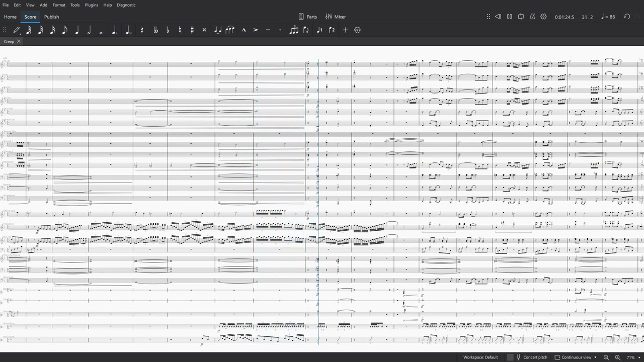644x362 pixels.
Task: Open the 71% zoom level dropdown
Action: coord(633,357)
